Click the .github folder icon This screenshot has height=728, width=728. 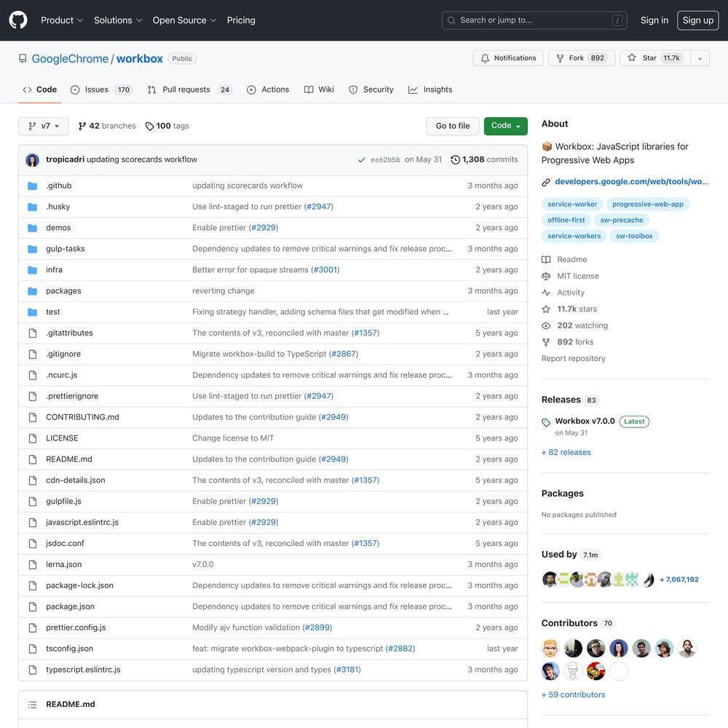coord(32,186)
